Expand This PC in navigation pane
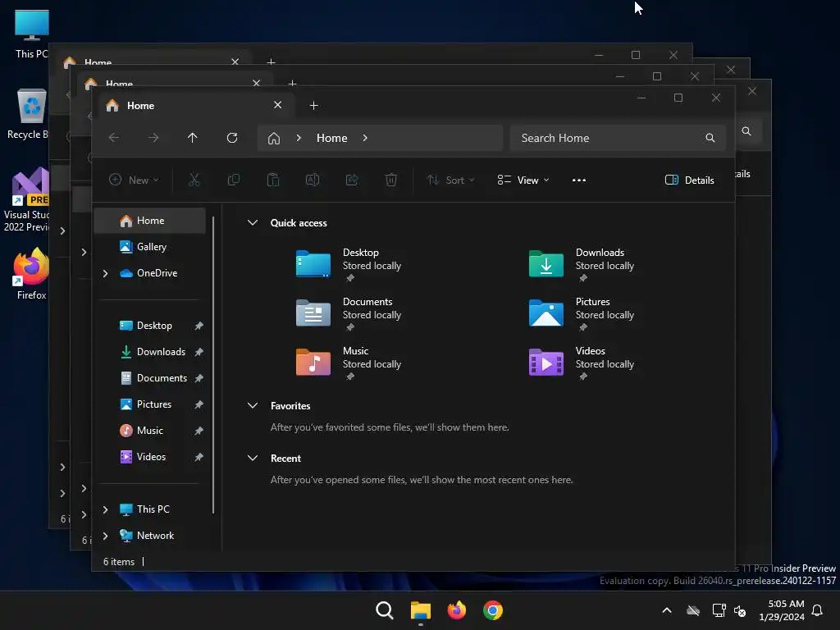 point(106,509)
